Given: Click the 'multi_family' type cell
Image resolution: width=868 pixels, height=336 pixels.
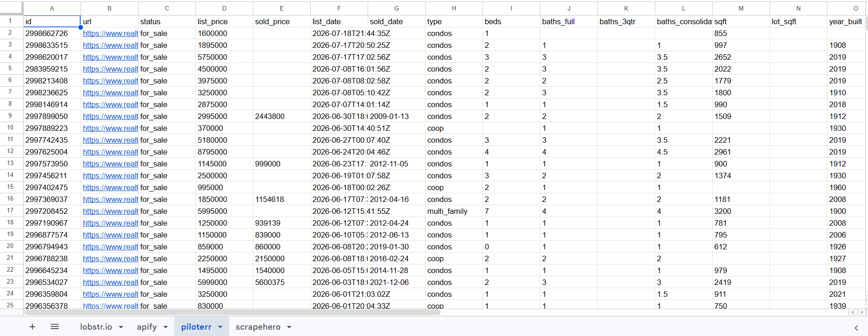Looking at the screenshot, I should [454, 211].
